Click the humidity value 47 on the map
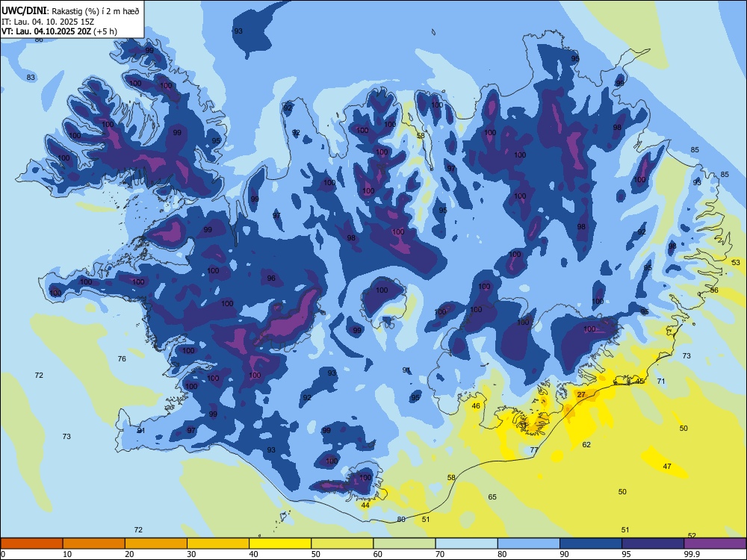The height and width of the screenshot is (560, 747). (667, 466)
